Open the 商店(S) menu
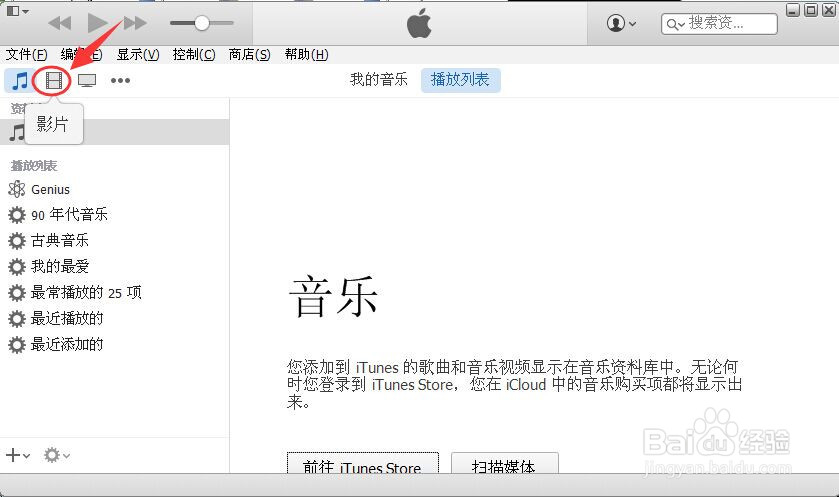 pos(249,55)
